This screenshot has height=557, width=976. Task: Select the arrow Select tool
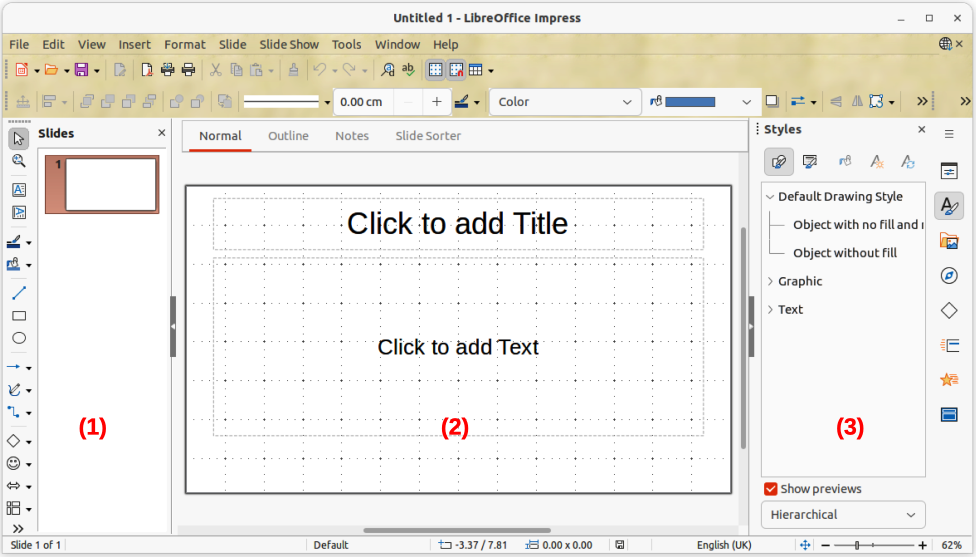click(19, 138)
